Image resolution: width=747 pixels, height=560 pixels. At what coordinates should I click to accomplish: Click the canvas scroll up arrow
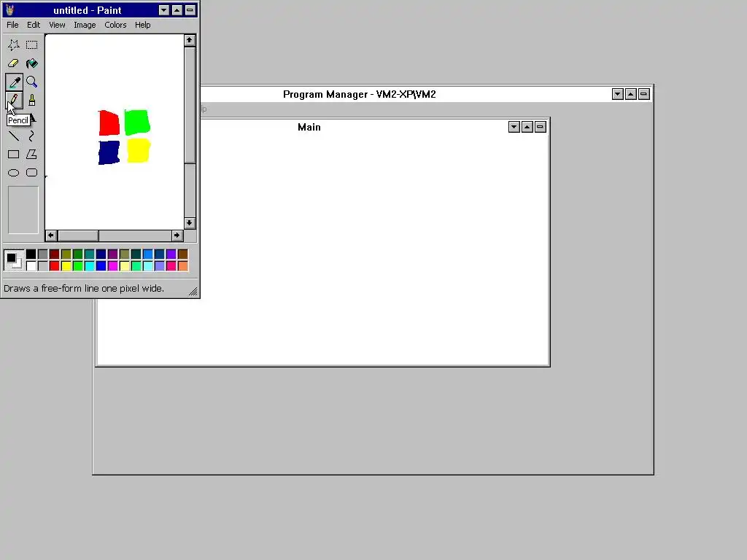(190, 41)
